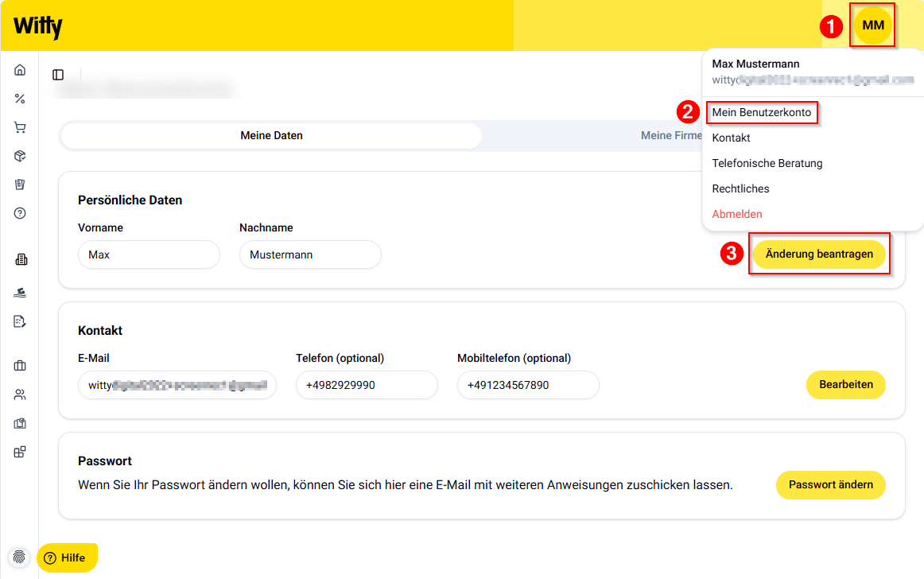Click the Änderung beantragen button
924x579 pixels.
click(819, 255)
